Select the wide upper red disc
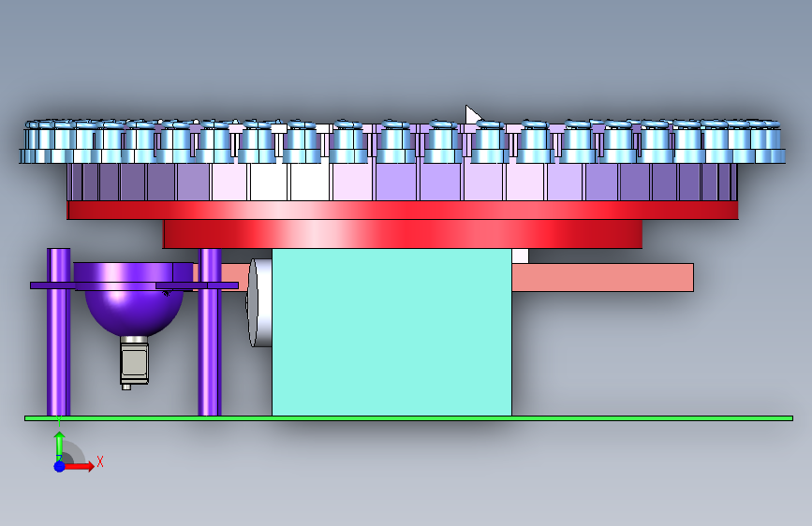Image resolution: width=812 pixels, height=526 pixels. click(403, 211)
